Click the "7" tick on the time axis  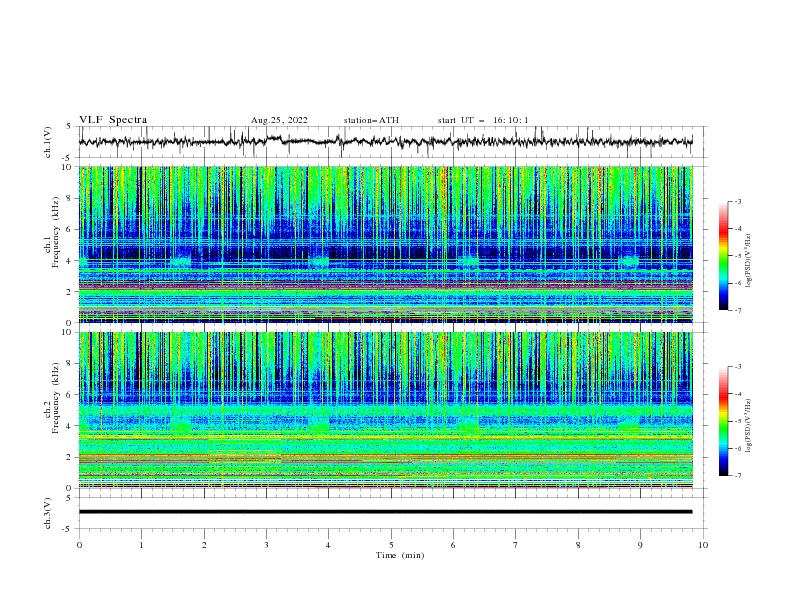click(516, 545)
